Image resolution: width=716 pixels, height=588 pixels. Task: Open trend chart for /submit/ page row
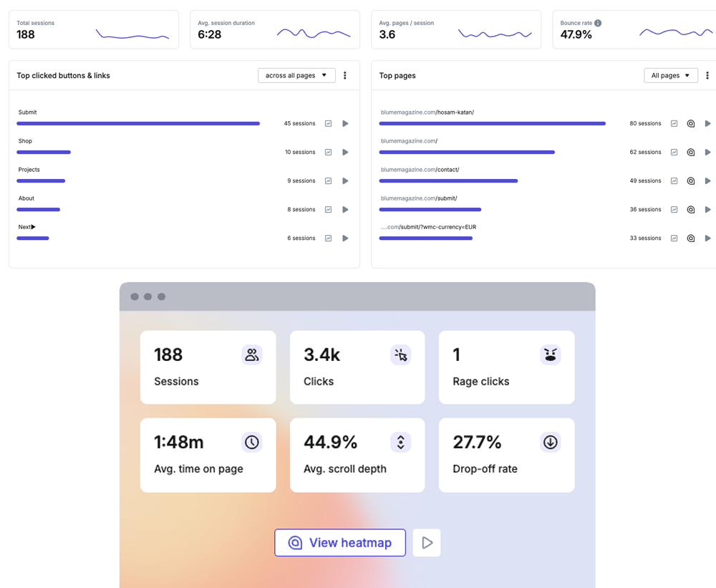pos(674,210)
